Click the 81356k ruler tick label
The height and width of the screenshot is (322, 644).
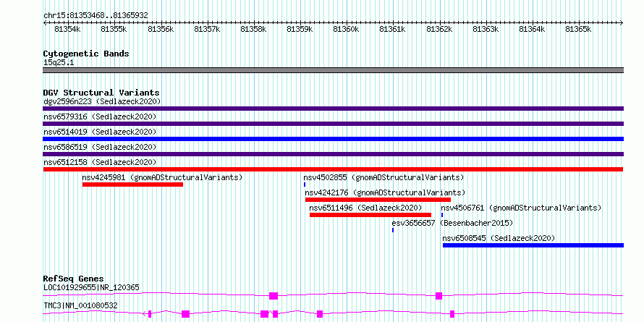pyautogui.click(x=161, y=29)
